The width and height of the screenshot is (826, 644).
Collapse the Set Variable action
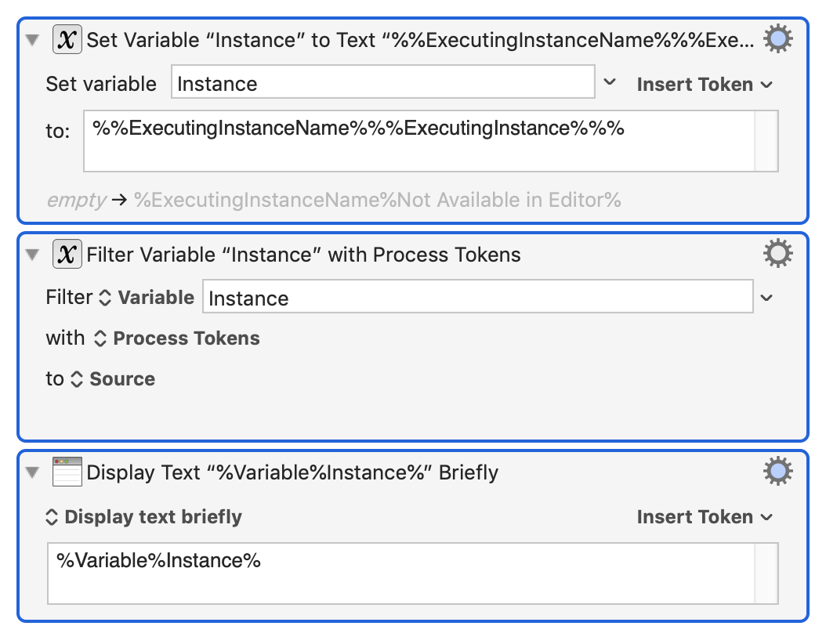click(x=32, y=40)
